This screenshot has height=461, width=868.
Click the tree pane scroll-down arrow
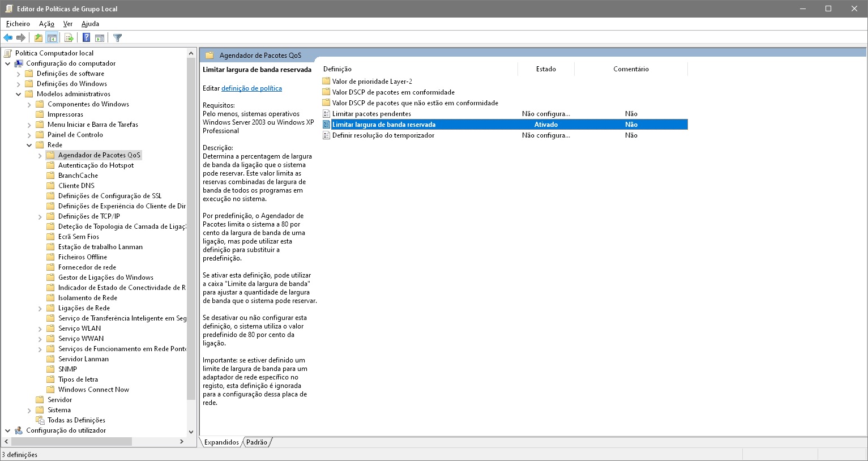tap(191, 431)
